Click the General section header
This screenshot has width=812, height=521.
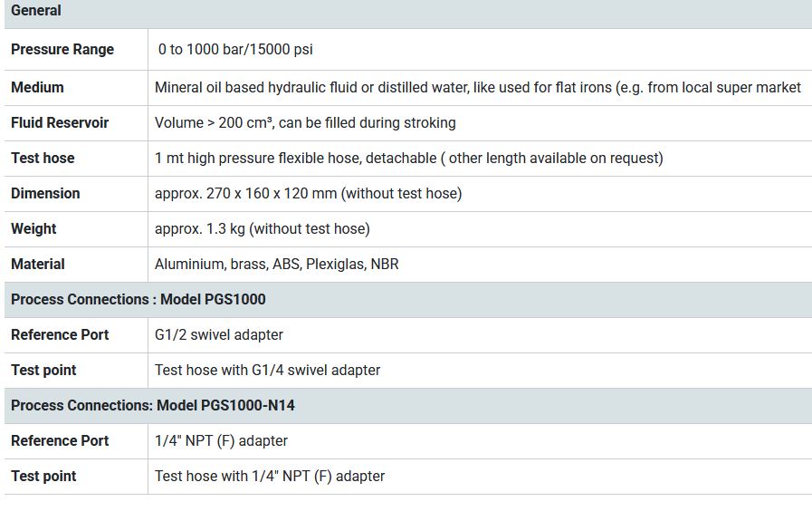point(36,11)
